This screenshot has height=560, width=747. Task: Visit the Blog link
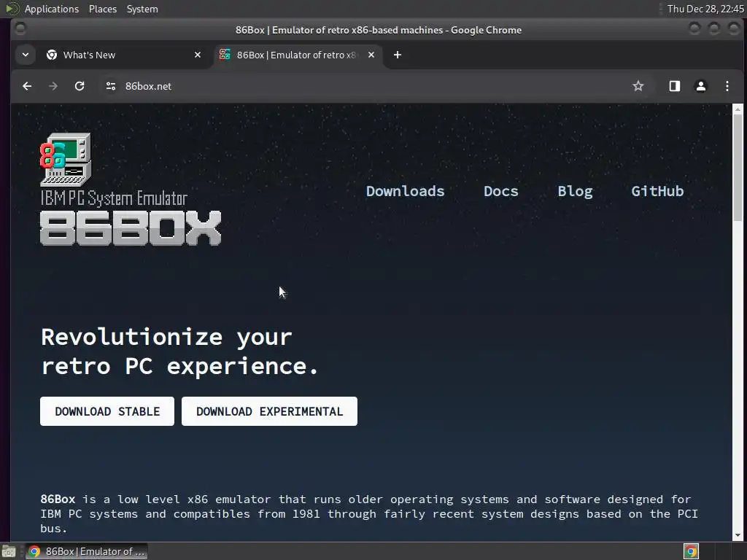point(575,192)
